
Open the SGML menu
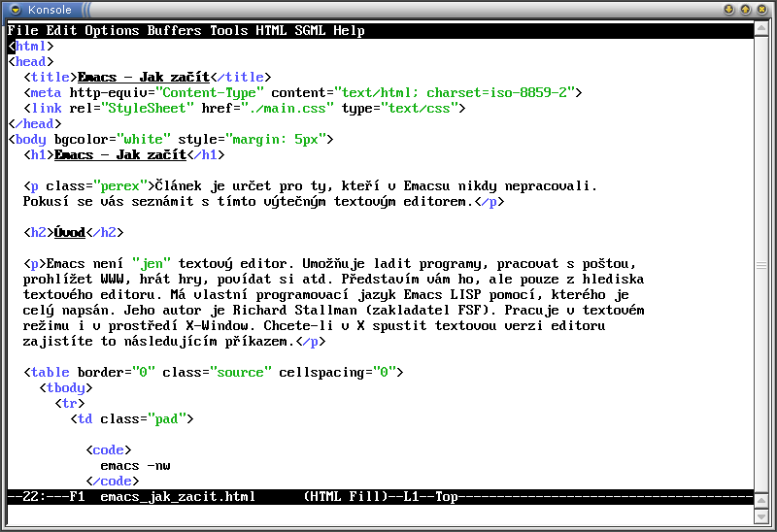click(310, 30)
